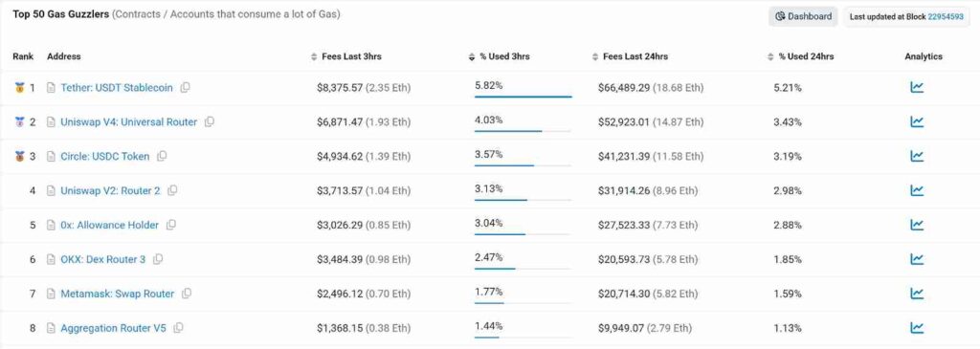Copy the Tether USDT Stablecoin address
The image size is (980, 349).
pyautogui.click(x=185, y=88)
